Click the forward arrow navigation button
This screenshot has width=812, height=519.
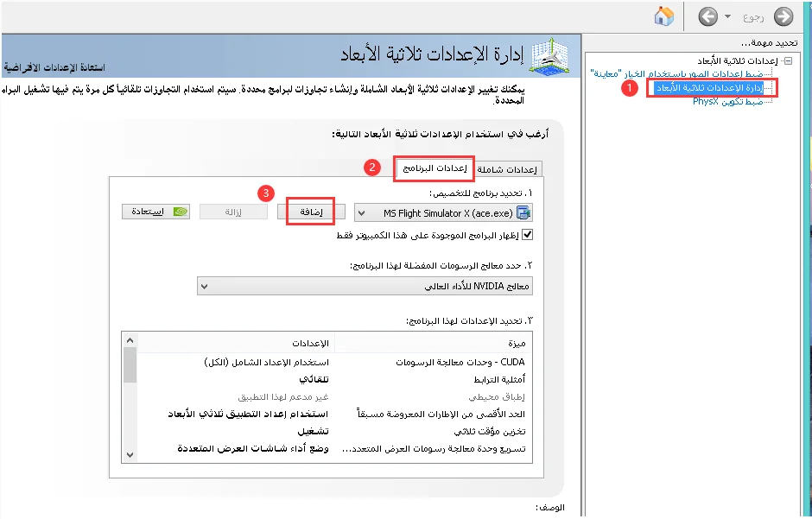(783, 16)
